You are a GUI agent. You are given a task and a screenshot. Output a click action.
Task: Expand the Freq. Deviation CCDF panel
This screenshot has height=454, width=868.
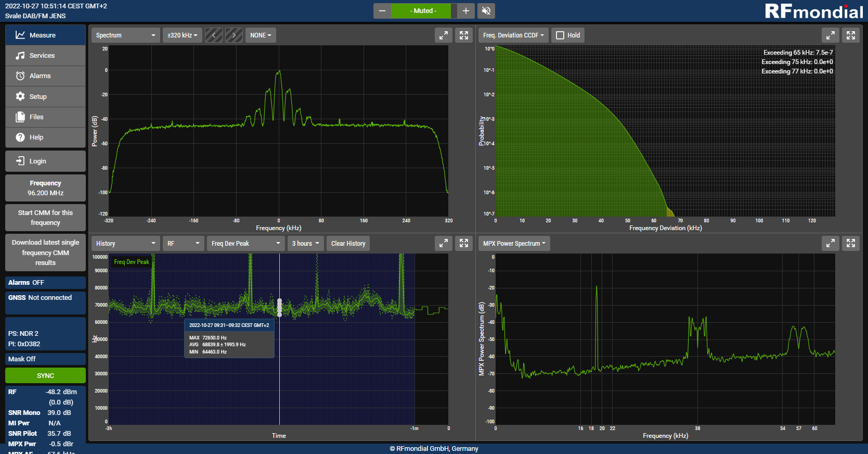[x=831, y=35]
